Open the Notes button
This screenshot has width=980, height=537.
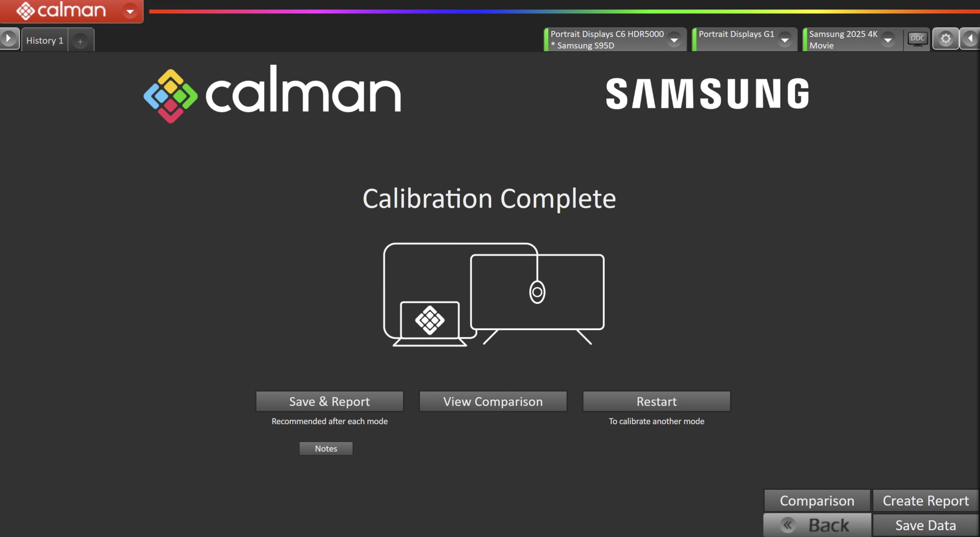pos(326,449)
